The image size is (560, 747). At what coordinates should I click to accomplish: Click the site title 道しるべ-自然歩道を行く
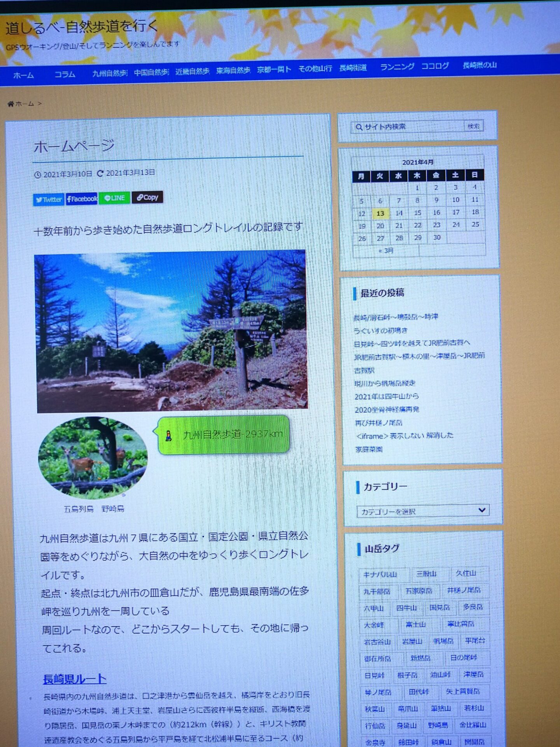coord(82,27)
